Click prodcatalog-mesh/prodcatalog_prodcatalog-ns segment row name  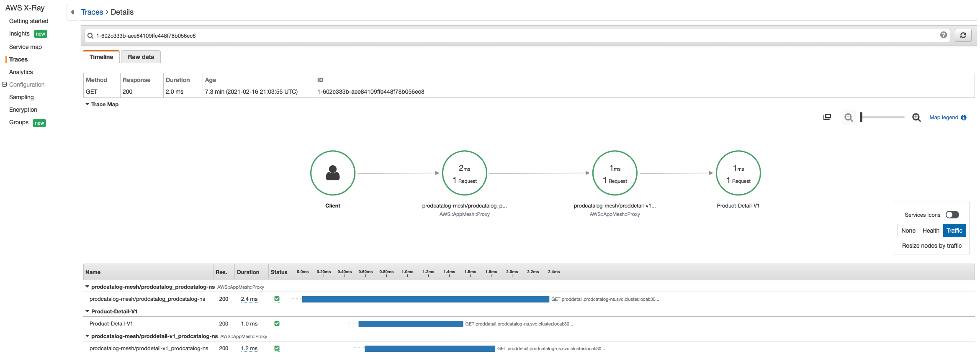click(147, 299)
